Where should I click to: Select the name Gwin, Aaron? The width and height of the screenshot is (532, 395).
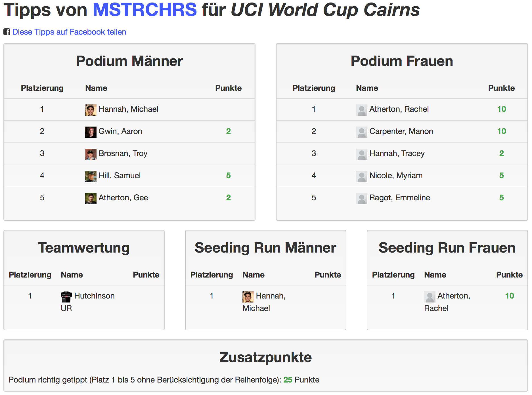pos(120,131)
